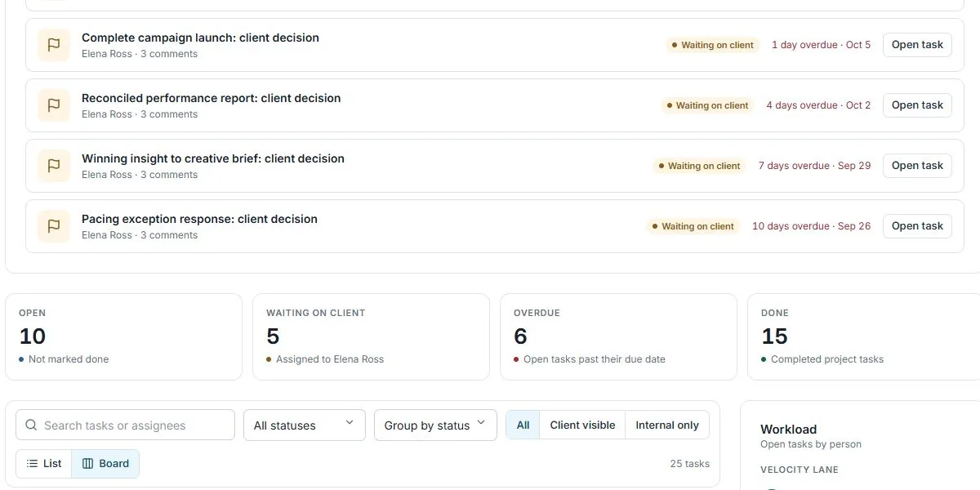Click Open tasks past their due date caption
980x490 pixels.
595,359
